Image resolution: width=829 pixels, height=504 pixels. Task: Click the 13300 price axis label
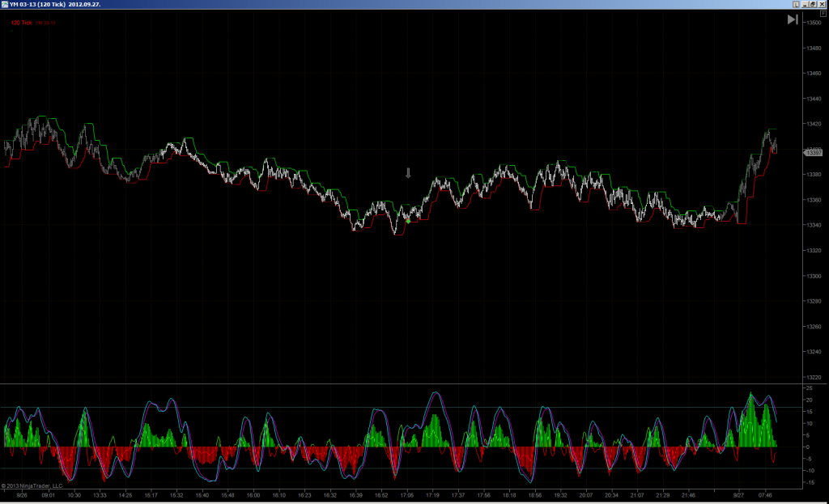click(814, 277)
